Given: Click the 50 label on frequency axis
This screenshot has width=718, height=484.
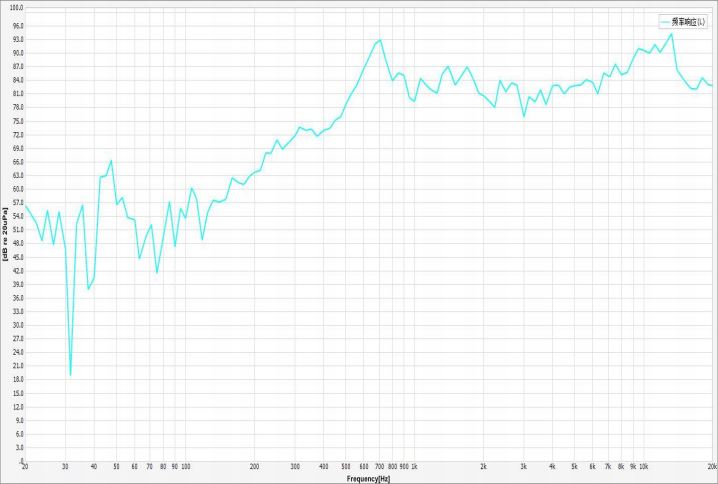Looking at the screenshot, I should (x=116, y=467).
